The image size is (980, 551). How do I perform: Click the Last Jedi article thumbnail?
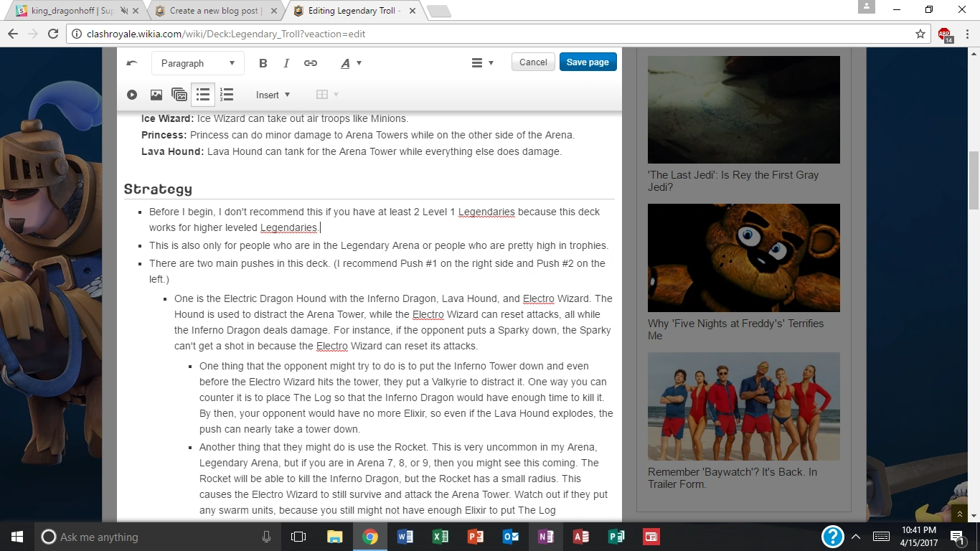pos(744,110)
